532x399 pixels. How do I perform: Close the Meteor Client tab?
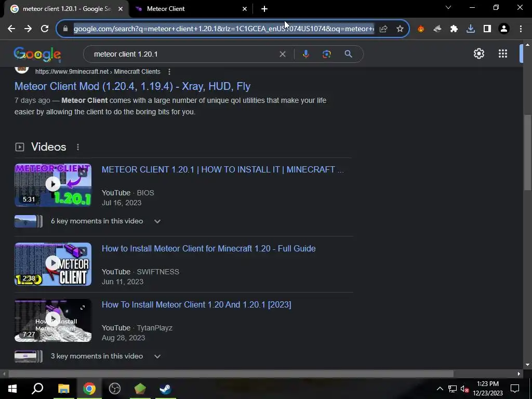pos(245,9)
